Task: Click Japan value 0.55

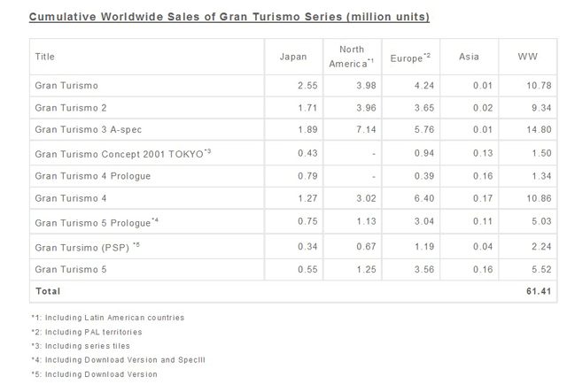Action: 307,269
